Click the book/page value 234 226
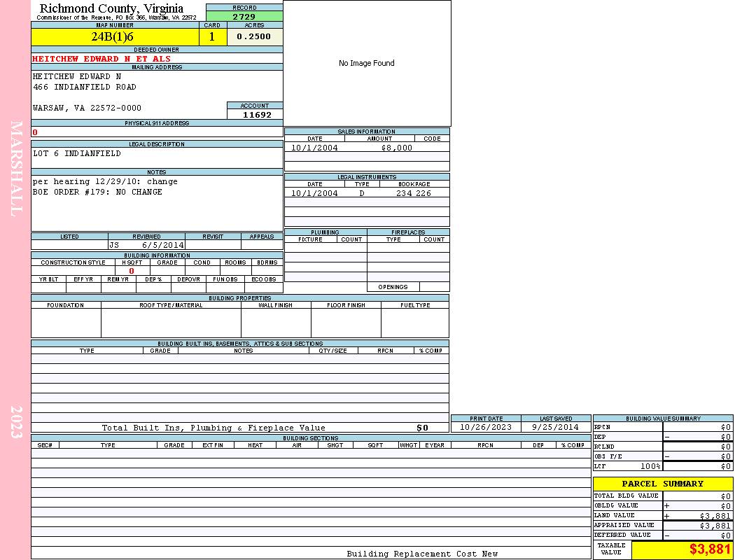This screenshot has height=560, width=735. coord(413,193)
